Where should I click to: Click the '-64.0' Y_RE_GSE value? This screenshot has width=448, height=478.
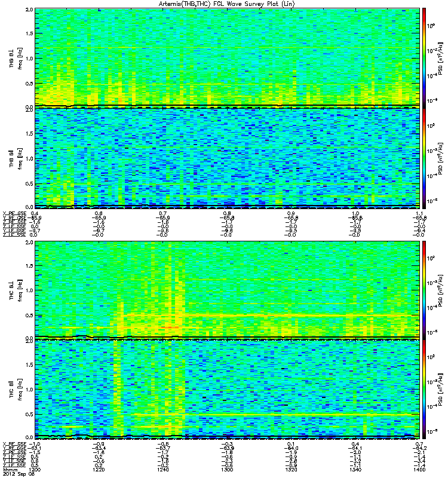(291, 448)
